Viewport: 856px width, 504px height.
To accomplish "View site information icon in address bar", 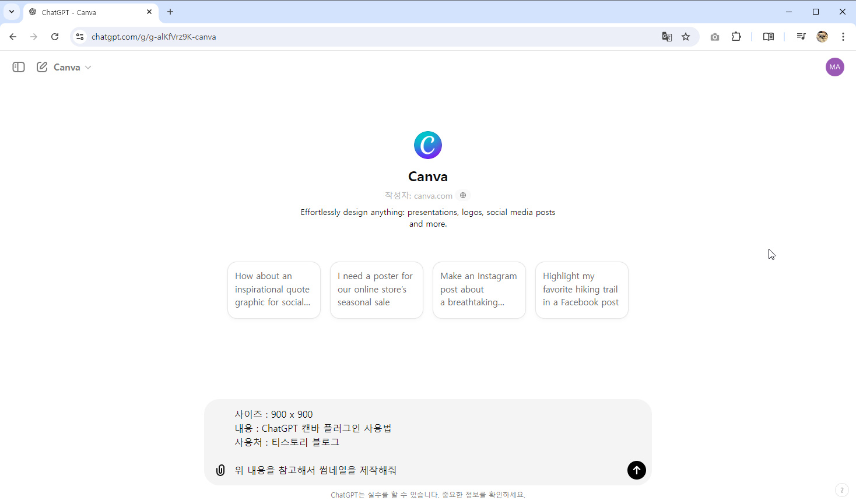I will tap(80, 37).
